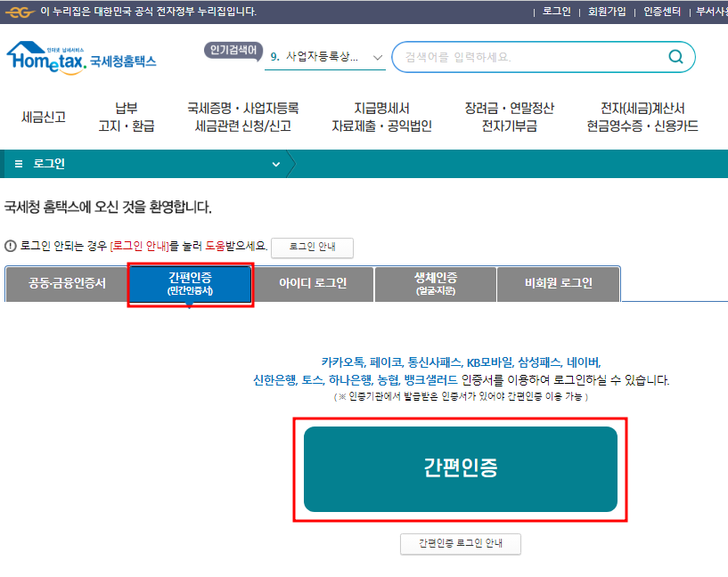This screenshot has width=728, height=577.
Task: Click the red [로그인 안내] text
Action: click(x=140, y=246)
